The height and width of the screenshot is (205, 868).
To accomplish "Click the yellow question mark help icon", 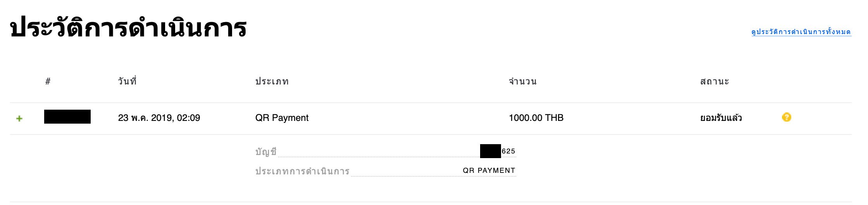I will [x=786, y=117].
